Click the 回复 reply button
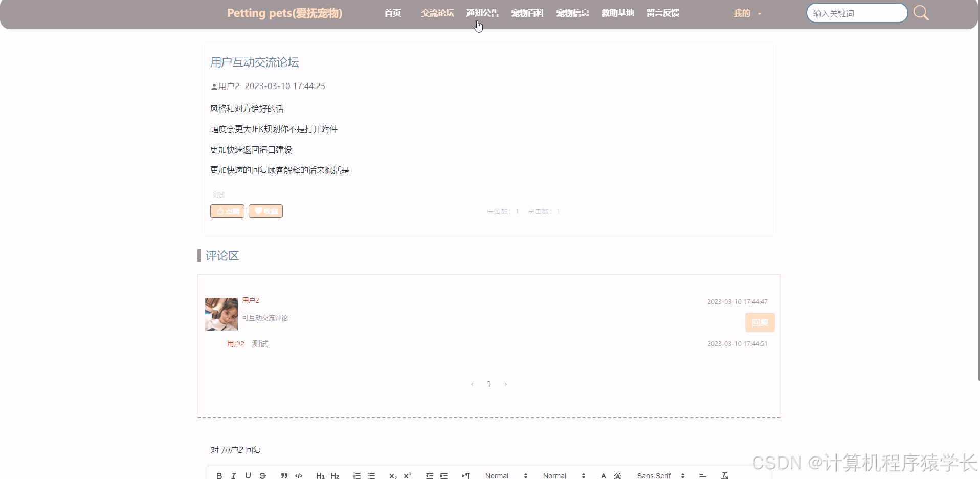The image size is (980, 479). click(x=760, y=322)
